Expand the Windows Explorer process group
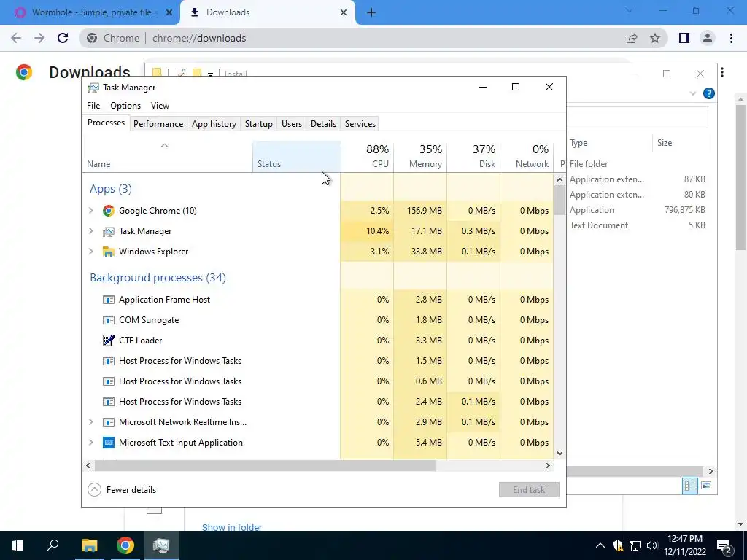This screenshot has height=560, width=747. 91,252
